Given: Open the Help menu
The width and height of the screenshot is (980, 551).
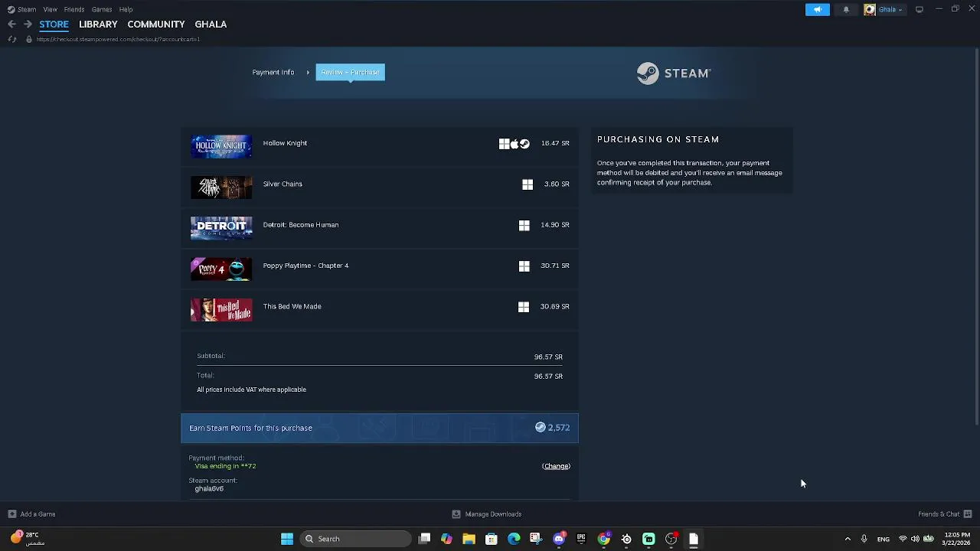Looking at the screenshot, I should [x=126, y=9].
